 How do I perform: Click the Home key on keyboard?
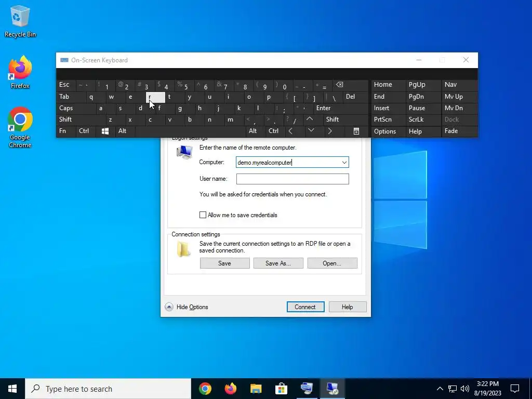click(388, 85)
